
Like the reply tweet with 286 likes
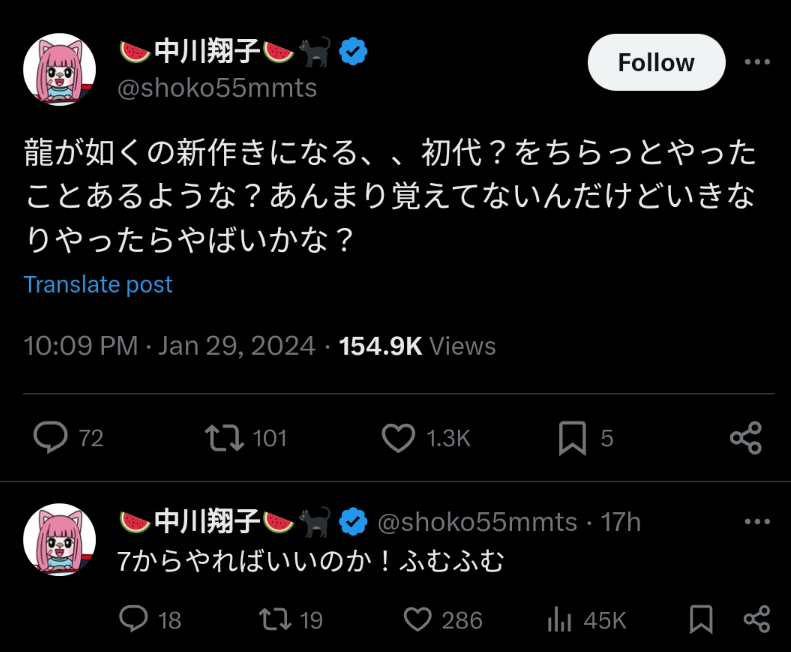point(418,620)
